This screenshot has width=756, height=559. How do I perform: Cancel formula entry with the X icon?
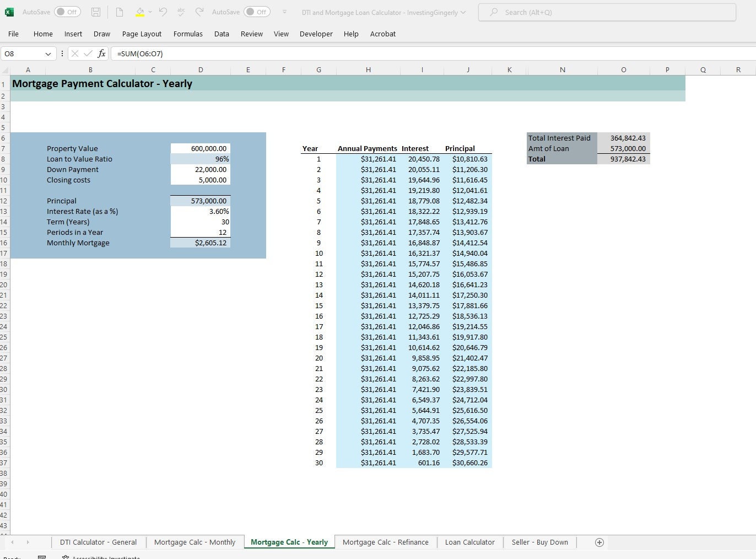tap(74, 53)
